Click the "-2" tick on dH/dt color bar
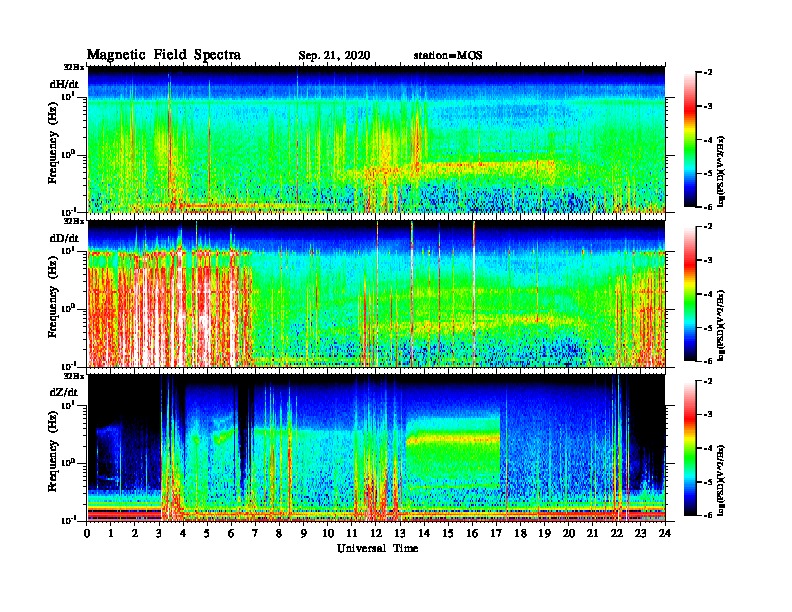Viewport: 792px width, 612px height. pyautogui.click(x=709, y=73)
